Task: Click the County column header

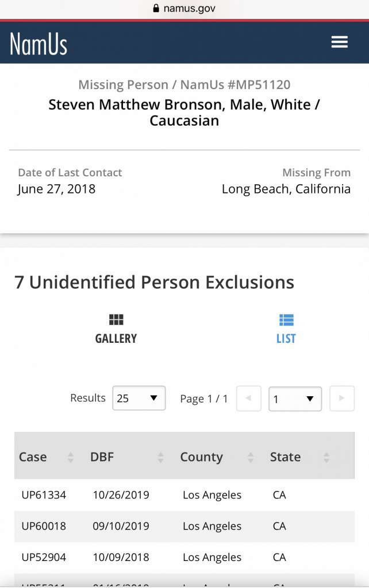Action: coord(201,457)
